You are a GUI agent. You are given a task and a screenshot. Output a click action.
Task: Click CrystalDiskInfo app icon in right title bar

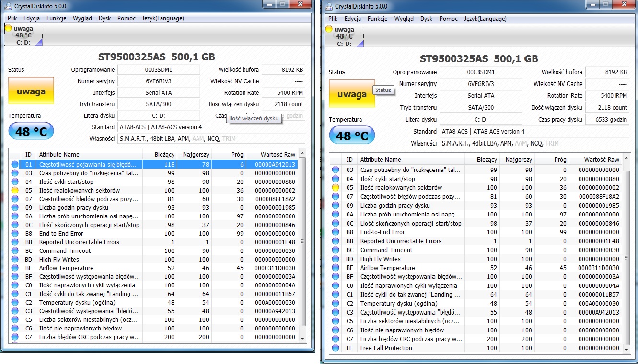point(329,6)
